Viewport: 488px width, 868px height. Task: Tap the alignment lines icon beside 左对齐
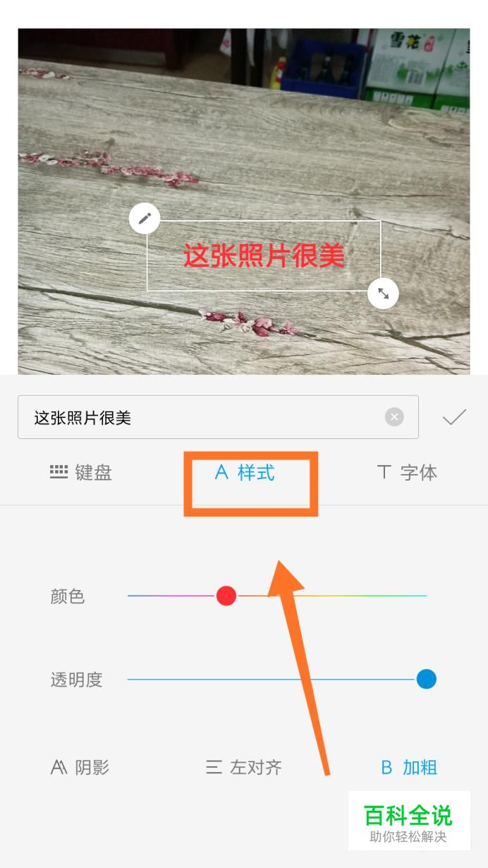[x=214, y=767]
